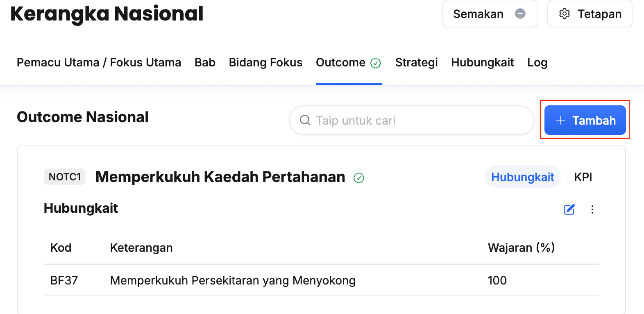Click the NOTC1 code badge
The height and width of the screenshot is (314, 644).
(65, 177)
